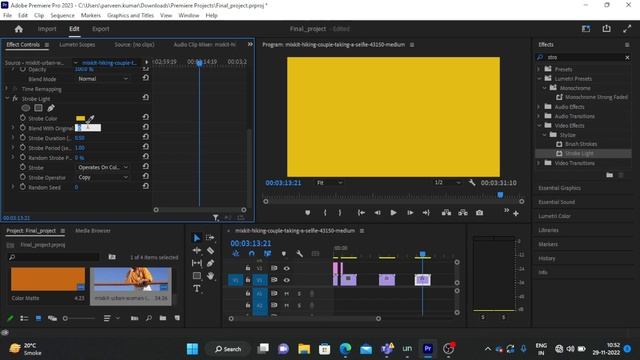The width and height of the screenshot is (640, 360).
Task: Open the Fit zoom level dropdown
Action: click(x=329, y=182)
